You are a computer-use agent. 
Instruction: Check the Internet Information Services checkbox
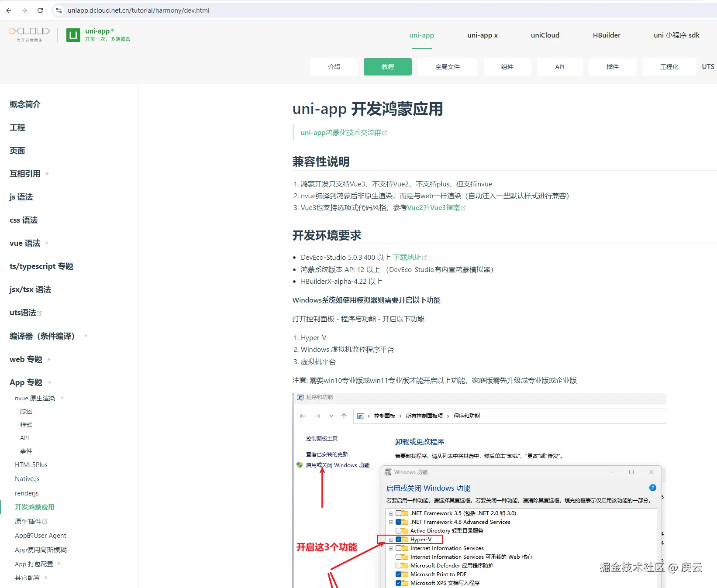[x=399, y=548]
